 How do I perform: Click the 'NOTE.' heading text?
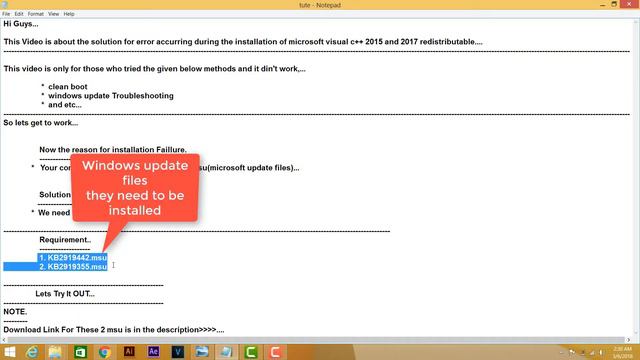pyautogui.click(x=15, y=311)
